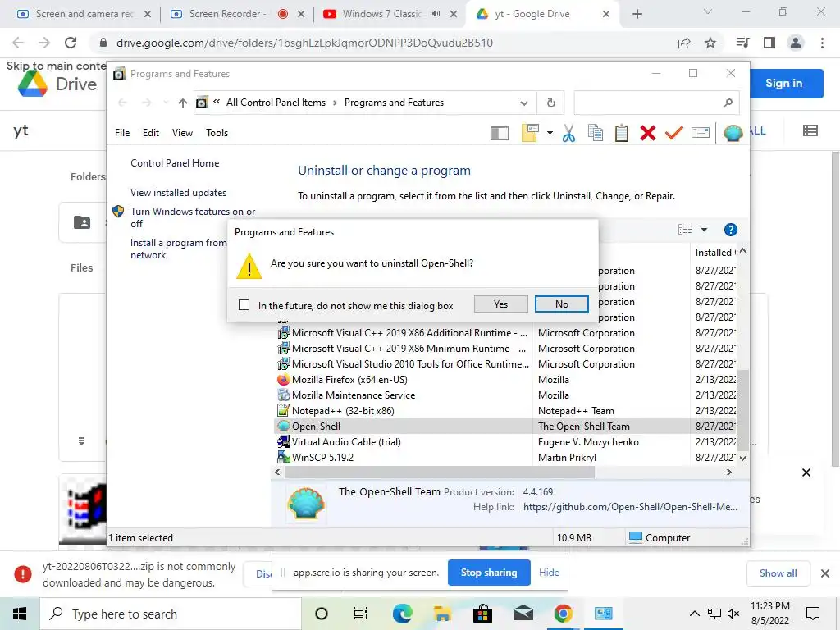Open the Edit menu

point(151,133)
